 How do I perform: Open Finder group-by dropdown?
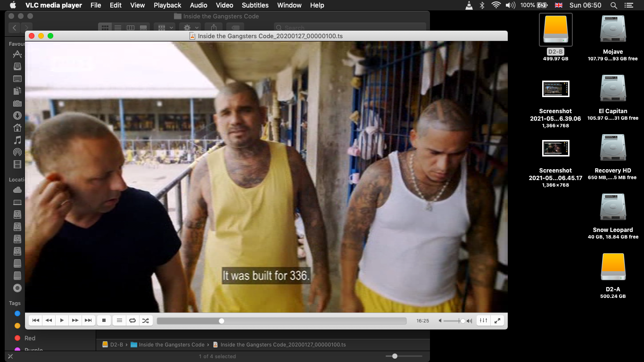point(165,28)
